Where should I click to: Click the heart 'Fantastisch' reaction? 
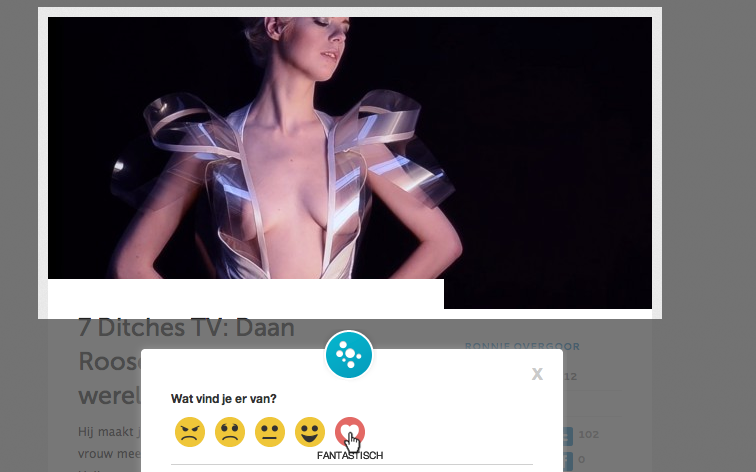point(349,431)
